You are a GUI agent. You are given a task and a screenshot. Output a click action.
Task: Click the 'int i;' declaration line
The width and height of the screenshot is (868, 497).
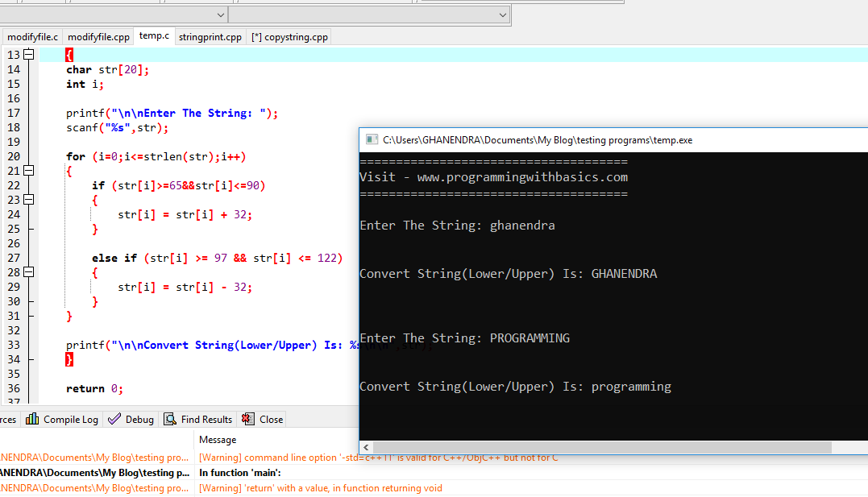(x=85, y=84)
